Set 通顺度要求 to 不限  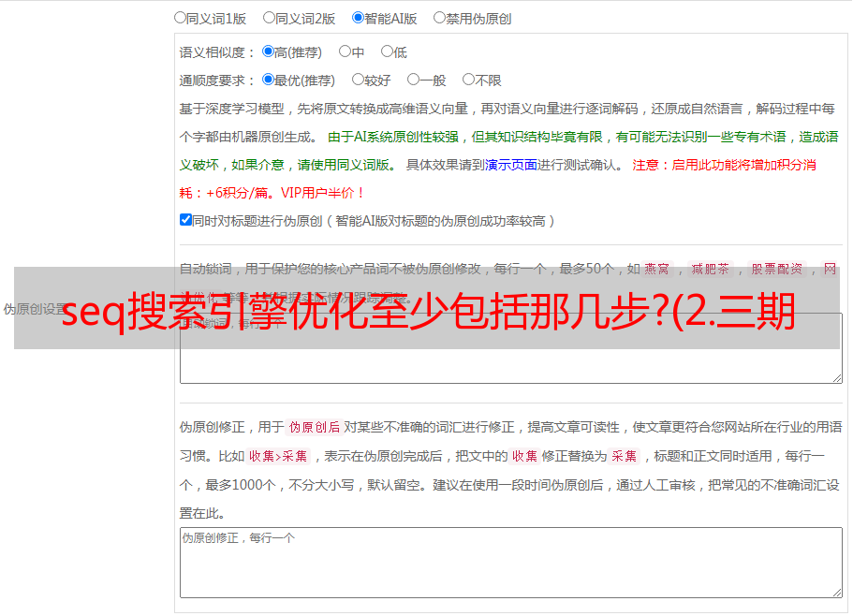click(468, 80)
